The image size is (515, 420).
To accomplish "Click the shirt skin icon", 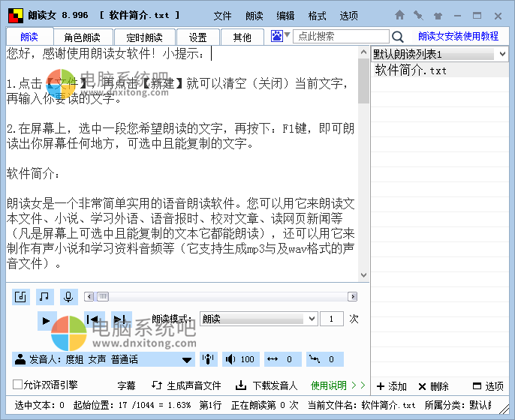I will pos(437,15).
